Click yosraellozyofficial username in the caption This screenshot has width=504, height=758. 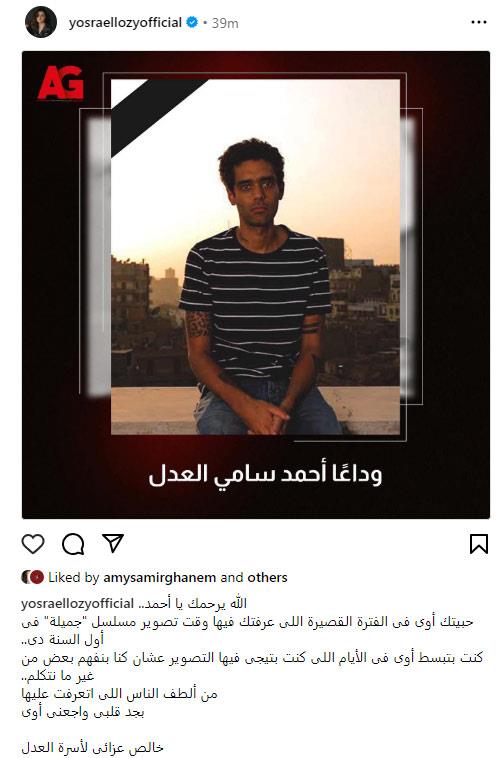[x=77, y=603]
